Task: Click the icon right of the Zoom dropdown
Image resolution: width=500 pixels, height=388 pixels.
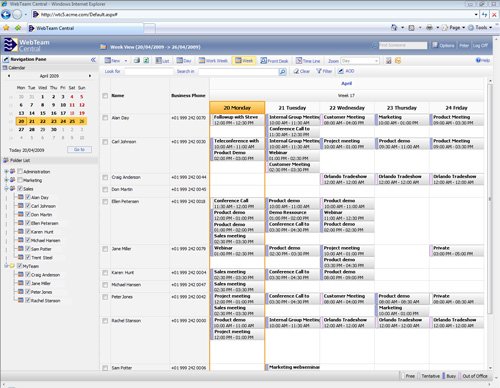Action: [x=388, y=61]
